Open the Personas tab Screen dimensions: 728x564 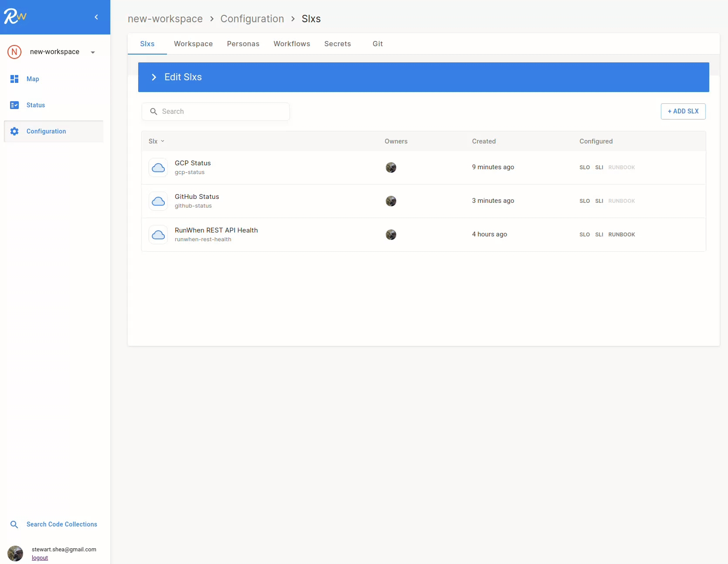243,44
